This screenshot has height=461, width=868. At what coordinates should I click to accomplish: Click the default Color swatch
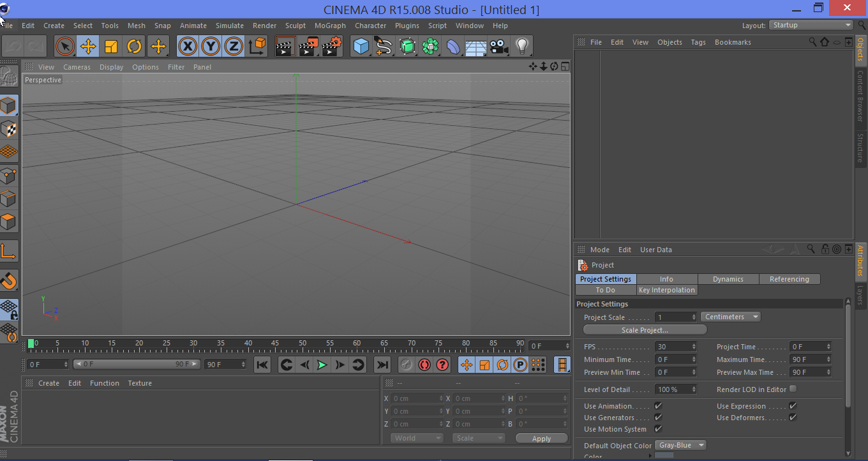coord(664,457)
